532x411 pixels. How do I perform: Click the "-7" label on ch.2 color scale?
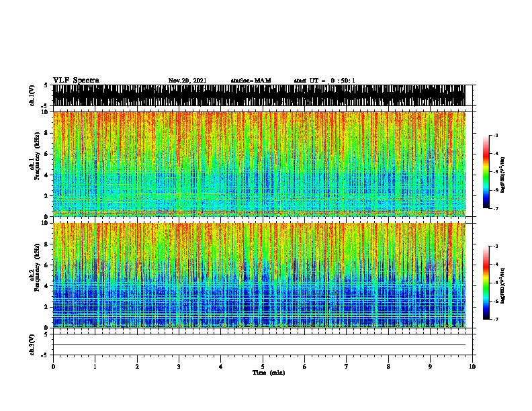496,320
